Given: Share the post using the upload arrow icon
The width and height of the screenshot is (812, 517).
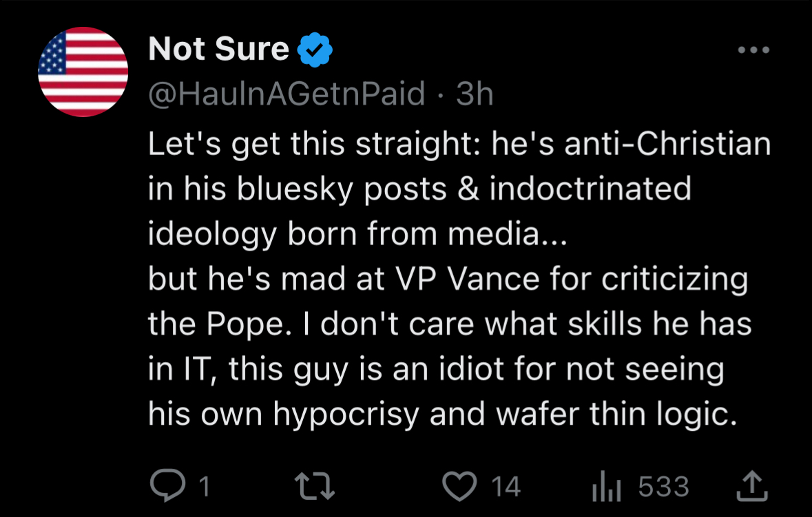Looking at the screenshot, I should click(752, 486).
